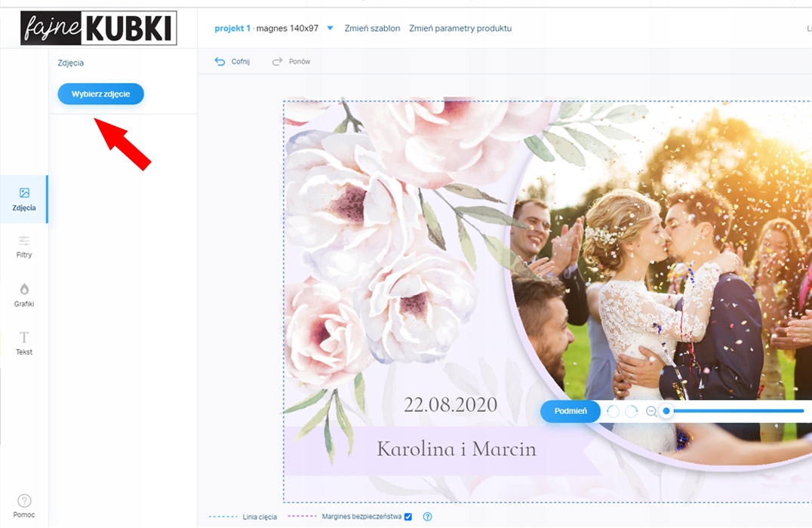Select the date text 22.08.2020
This screenshot has height=528, width=812.
pos(451,405)
